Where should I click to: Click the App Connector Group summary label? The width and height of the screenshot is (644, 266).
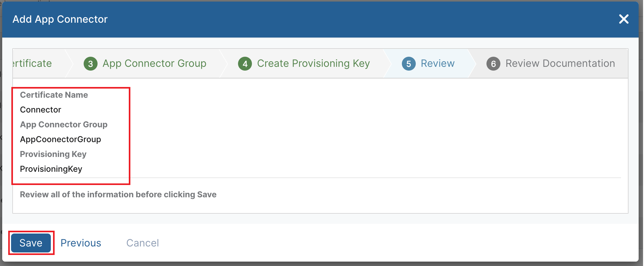tap(64, 124)
